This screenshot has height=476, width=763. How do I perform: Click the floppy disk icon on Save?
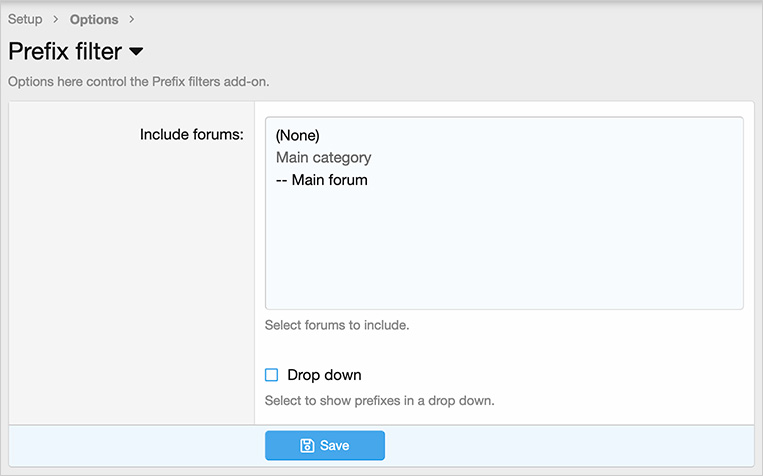pyautogui.click(x=308, y=445)
